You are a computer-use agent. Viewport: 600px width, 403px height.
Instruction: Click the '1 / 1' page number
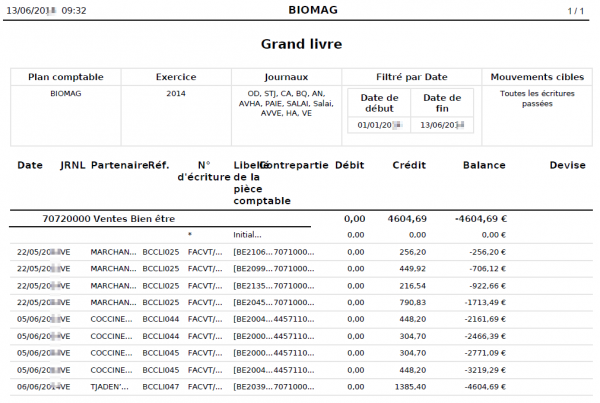tap(576, 11)
